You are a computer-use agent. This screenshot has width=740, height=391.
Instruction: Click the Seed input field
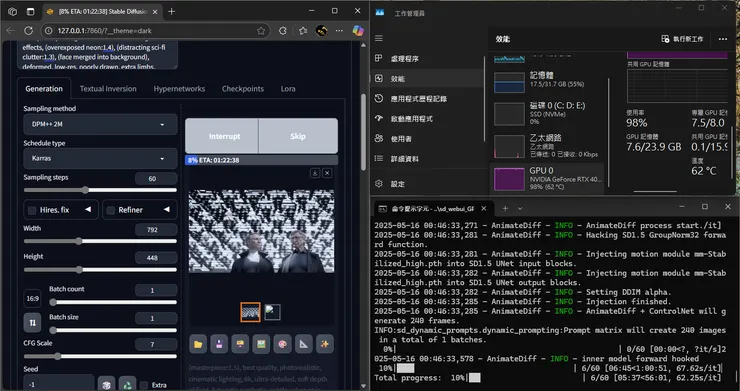[x=59, y=384]
